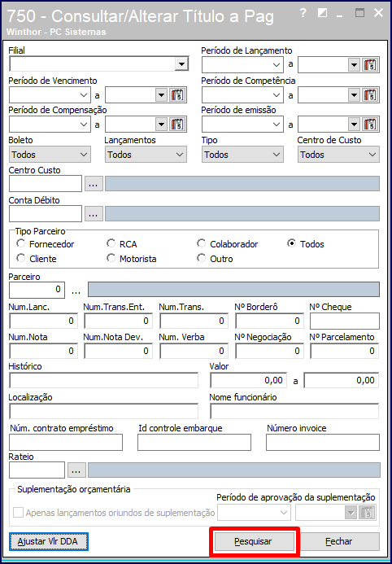The height and width of the screenshot is (564, 392).
Task: Expand the Filial dropdown
Action: click(181, 64)
